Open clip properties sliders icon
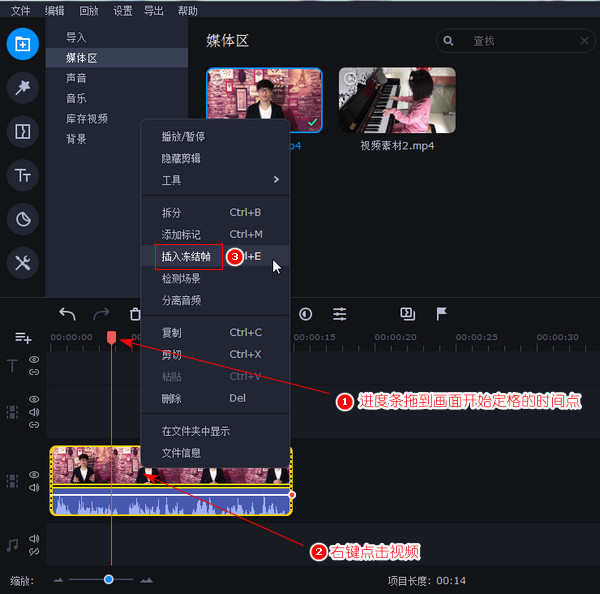Viewport: 600px width, 594px height. pyautogui.click(x=339, y=314)
